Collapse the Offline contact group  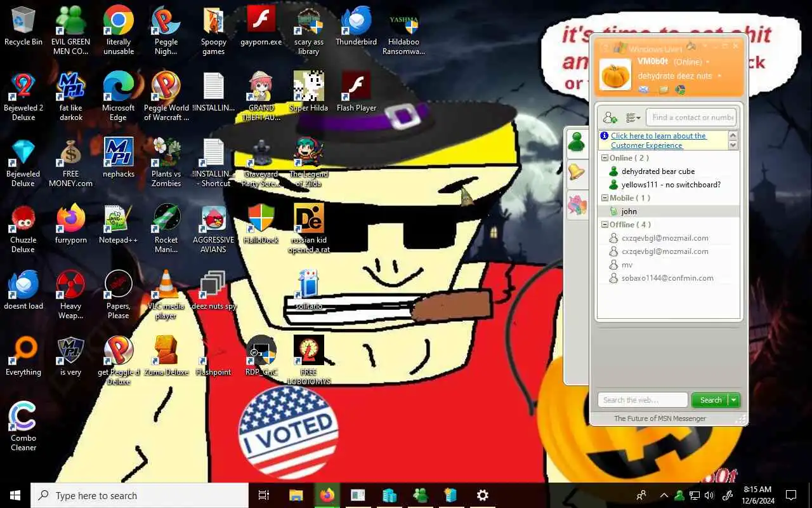[x=605, y=225]
